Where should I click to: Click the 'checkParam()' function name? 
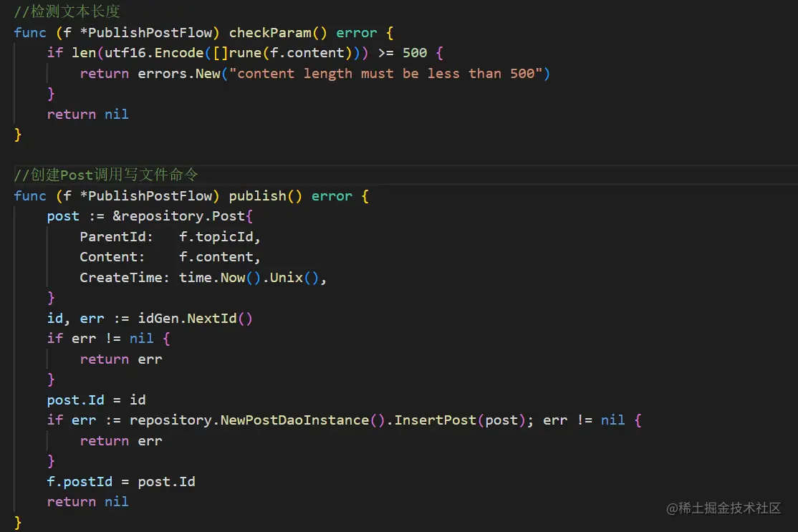278,32
